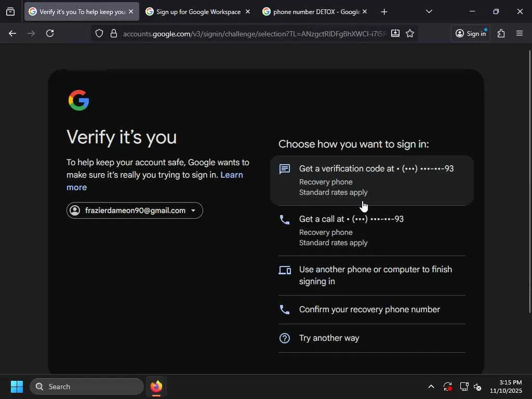Click the page vertical scrollbar
The image size is (532, 399).
click(529, 181)
